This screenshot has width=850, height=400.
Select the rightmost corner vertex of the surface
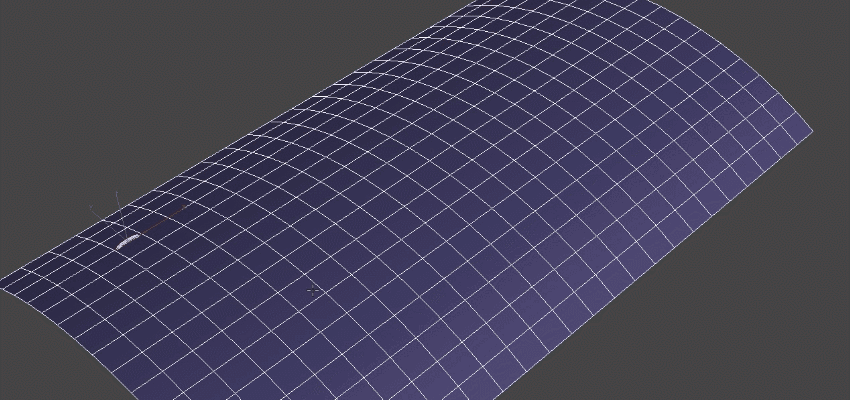click(x=812, y=132)
